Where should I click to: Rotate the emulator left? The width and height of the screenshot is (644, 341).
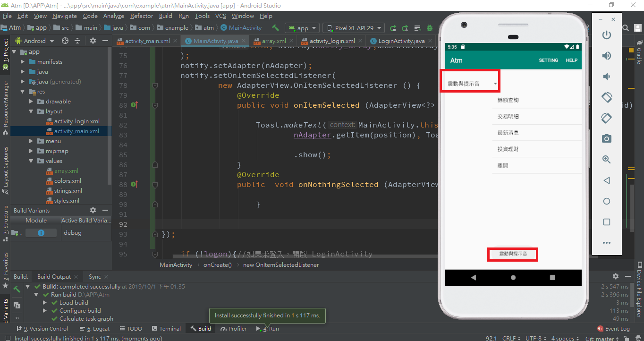pyautogui.click(x=607, y=97)
